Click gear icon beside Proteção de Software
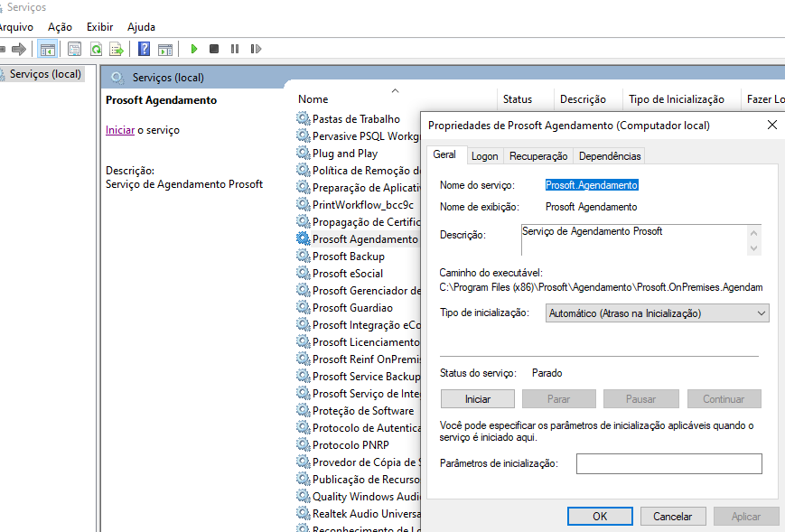Image resolution: width=785 pixels, height=532 pixels. pos(303,410)
